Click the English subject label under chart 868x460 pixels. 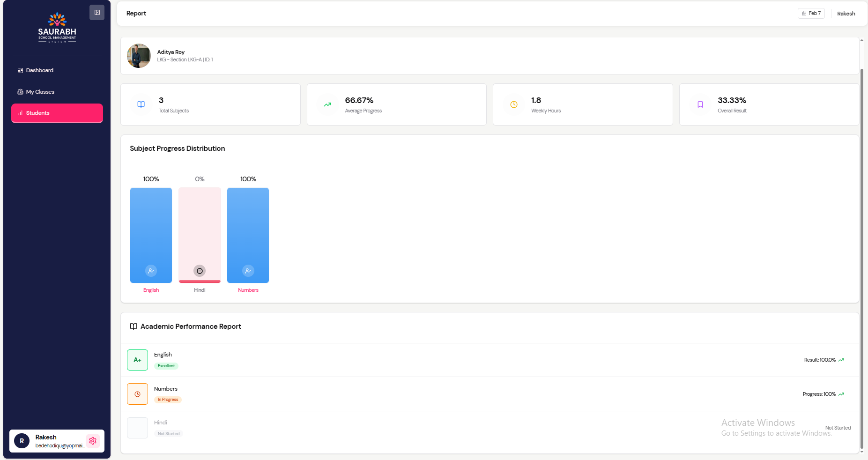(151, 290)
